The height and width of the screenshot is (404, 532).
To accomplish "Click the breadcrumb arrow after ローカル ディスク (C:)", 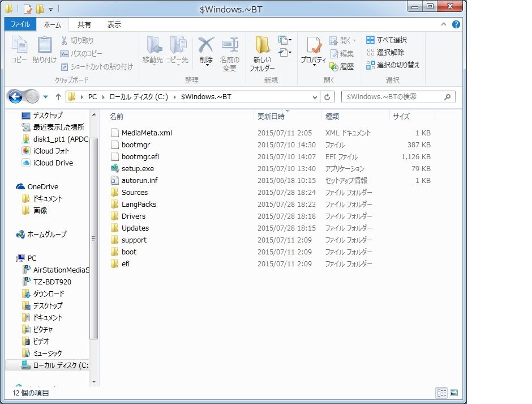I will 174,97.
